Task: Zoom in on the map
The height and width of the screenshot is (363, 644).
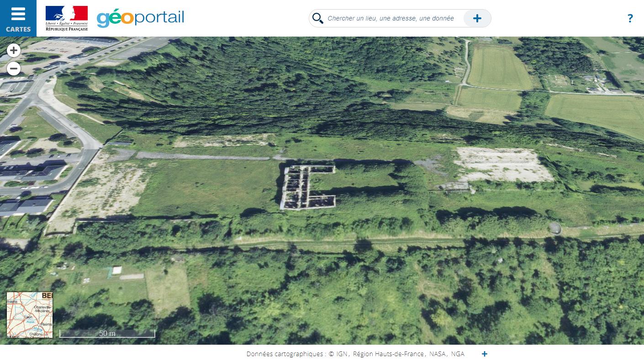Action: (14, 50)
